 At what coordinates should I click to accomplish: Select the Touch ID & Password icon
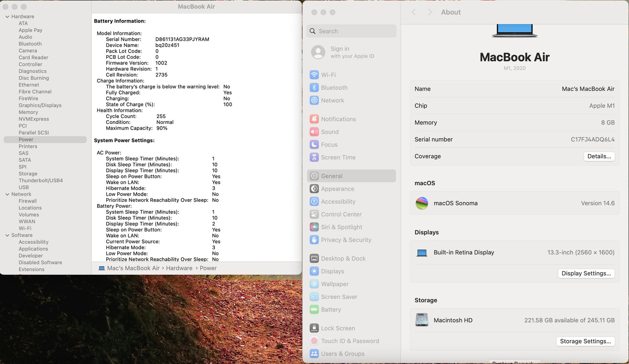tap(314, 341)
